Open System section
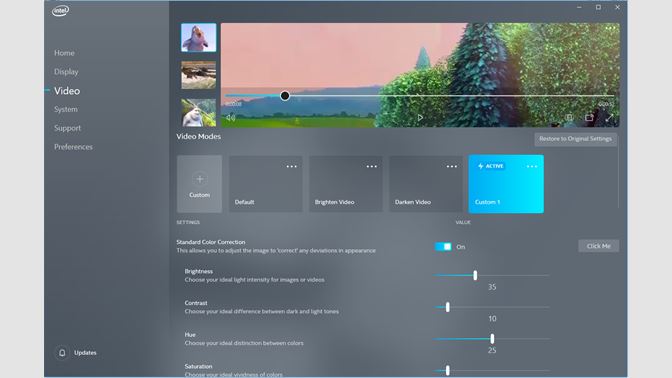 (x=66, y=109)
